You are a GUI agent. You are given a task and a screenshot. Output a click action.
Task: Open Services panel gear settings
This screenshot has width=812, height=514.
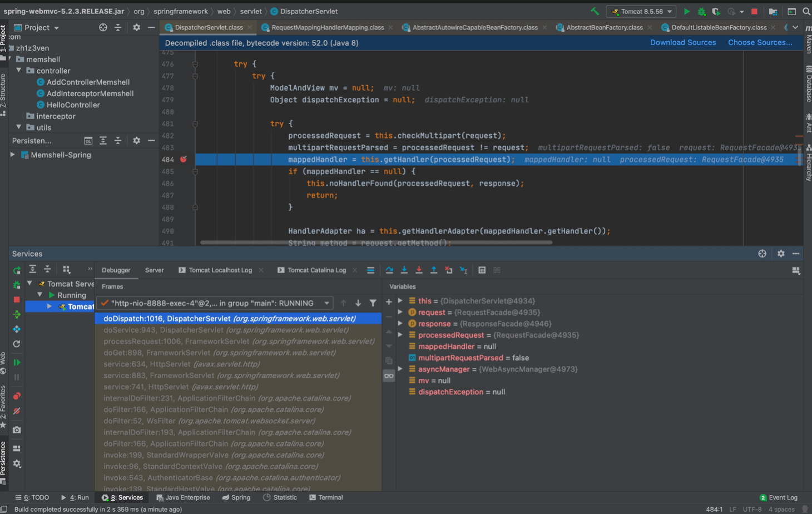[x=781, y=254]
